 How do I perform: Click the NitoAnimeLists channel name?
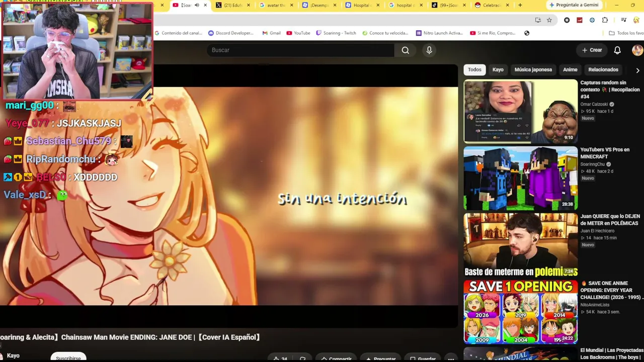[x=595, y=305]
